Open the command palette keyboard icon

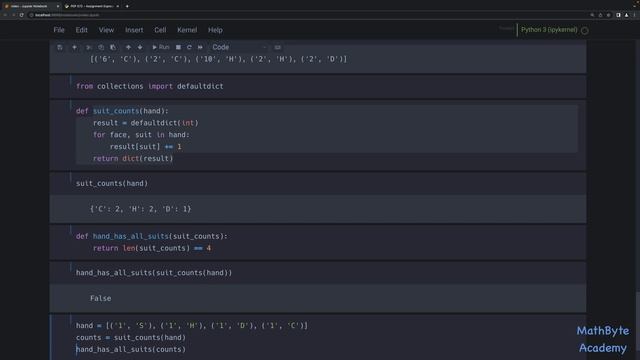pyautogui.click(x=278, y=47)
